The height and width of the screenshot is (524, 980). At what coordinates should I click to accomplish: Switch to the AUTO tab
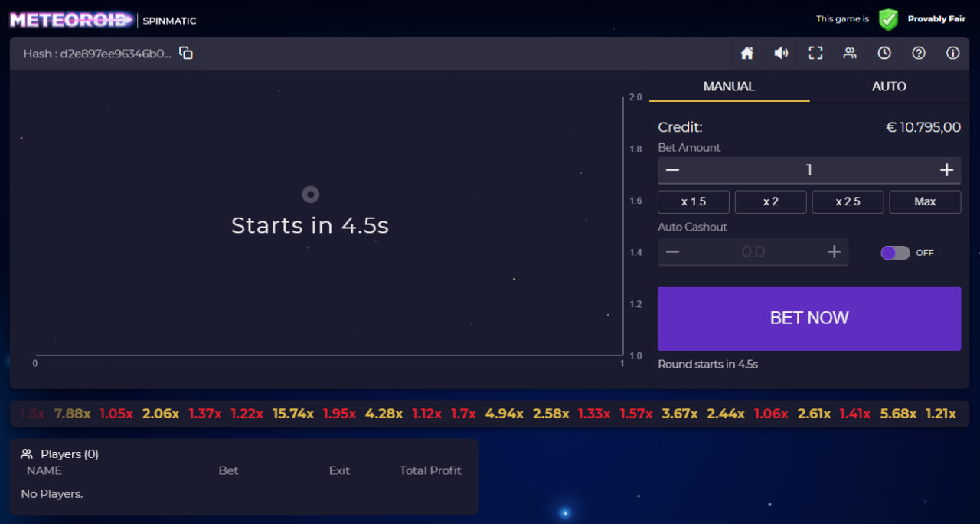(888, 87)
